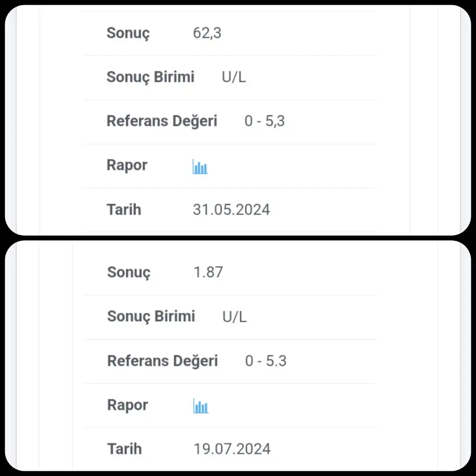
Task: Click the Sonuç label in top card
Action: click(x=128, y=33)
